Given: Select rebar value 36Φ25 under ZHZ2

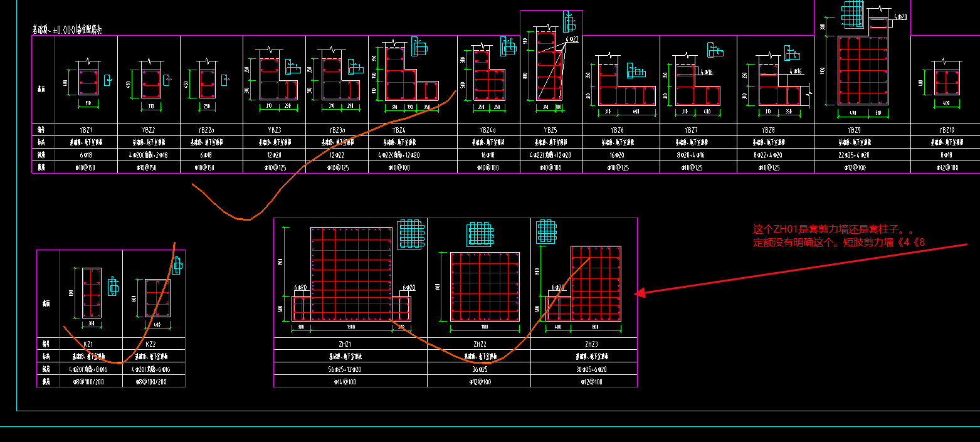Looking at the screenshot, I should pos(479,369).
